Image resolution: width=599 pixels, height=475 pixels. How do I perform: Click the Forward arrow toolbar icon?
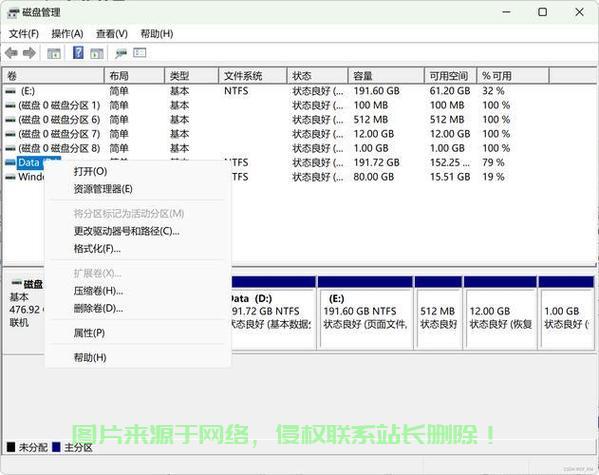29,53
